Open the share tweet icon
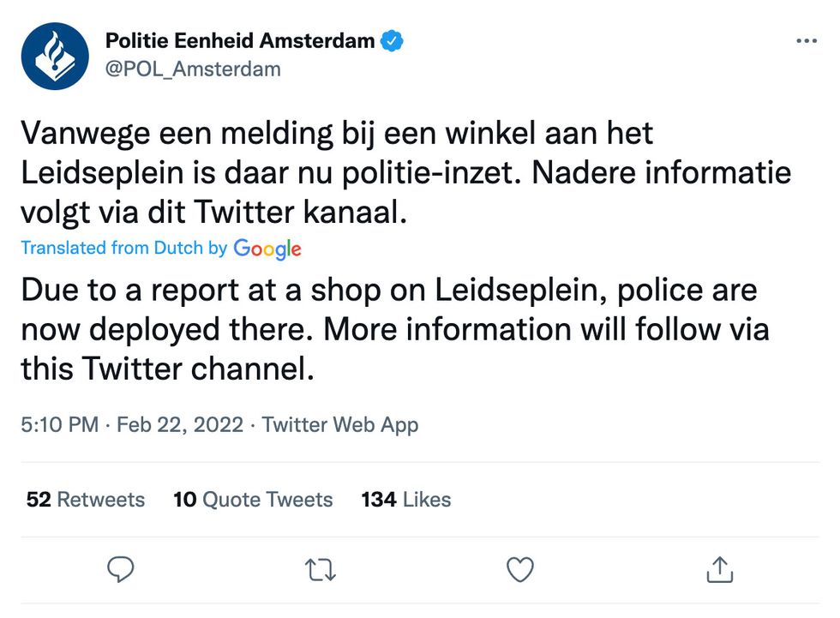The height and width of the screenshot is (618, 840). click(720, 569)
